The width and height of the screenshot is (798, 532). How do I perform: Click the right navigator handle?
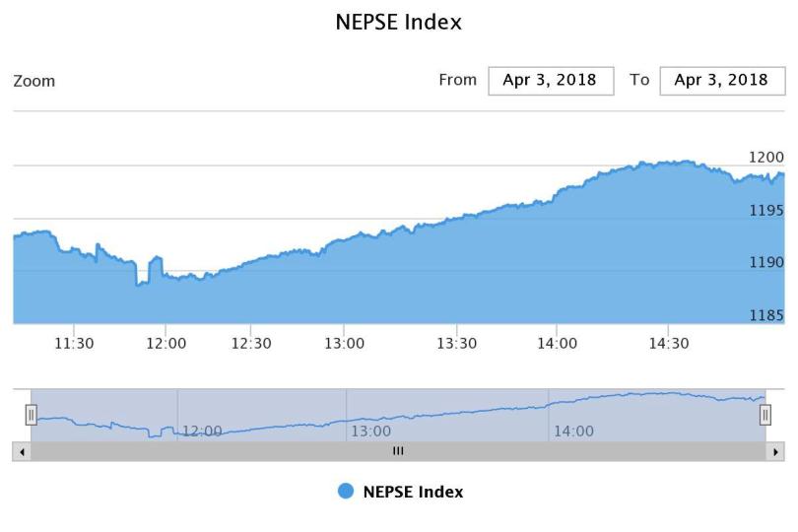(x=765, y=415)
